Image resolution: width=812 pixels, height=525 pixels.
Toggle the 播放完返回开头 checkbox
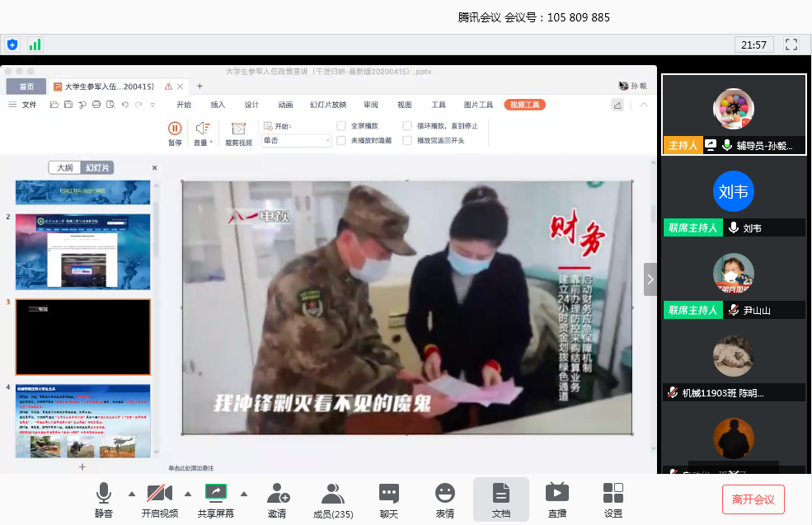click(x=407, y=141)
